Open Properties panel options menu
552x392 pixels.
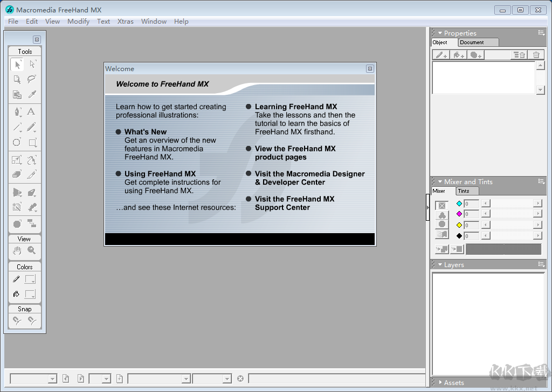[x=541, y=33]
